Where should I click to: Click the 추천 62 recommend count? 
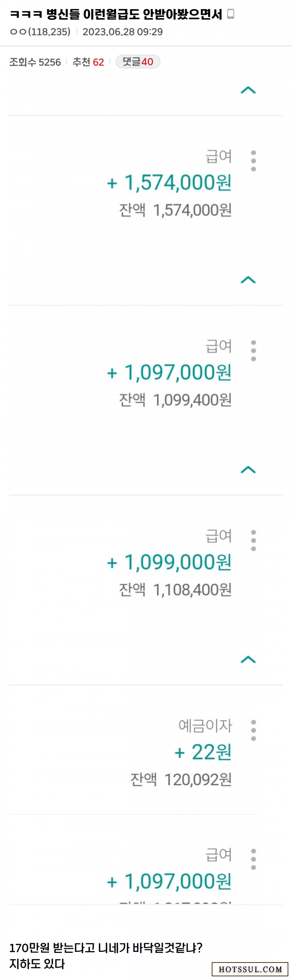click(88, 62)
